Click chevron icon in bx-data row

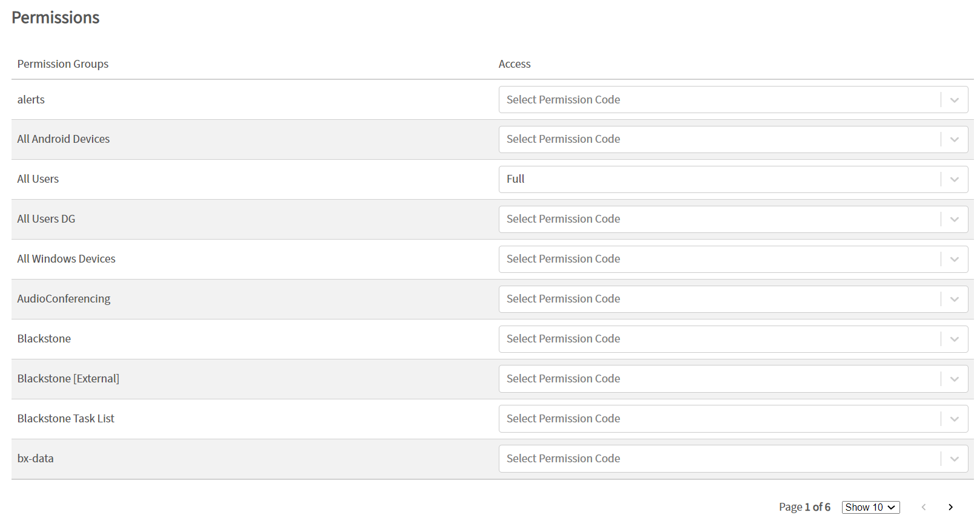click(x=955, y=459)
